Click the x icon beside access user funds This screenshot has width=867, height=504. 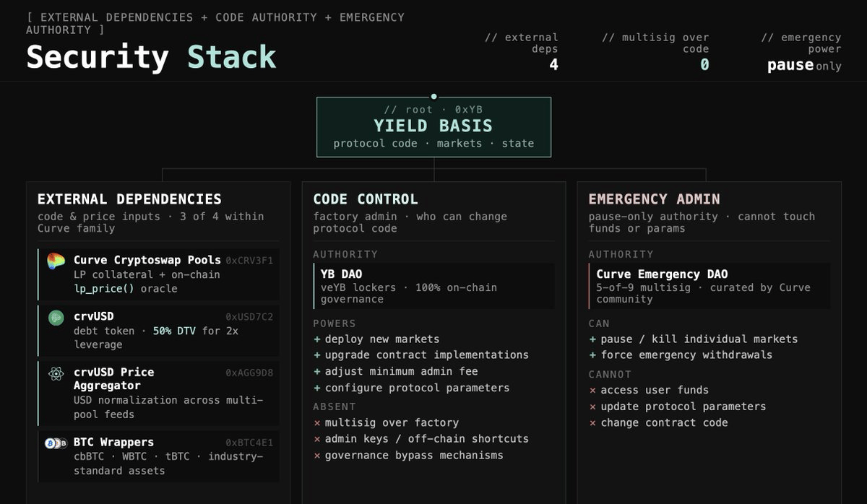(x=592, y=390)
